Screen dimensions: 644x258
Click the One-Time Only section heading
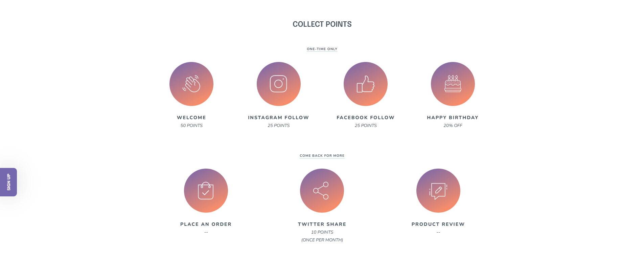click(322, 49)
